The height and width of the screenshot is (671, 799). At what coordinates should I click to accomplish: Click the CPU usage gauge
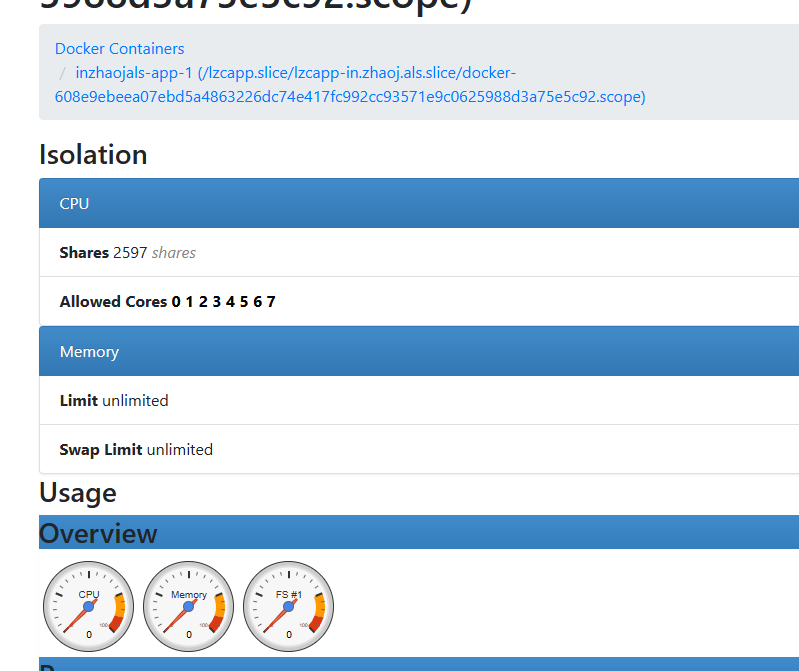pos(89,606)
